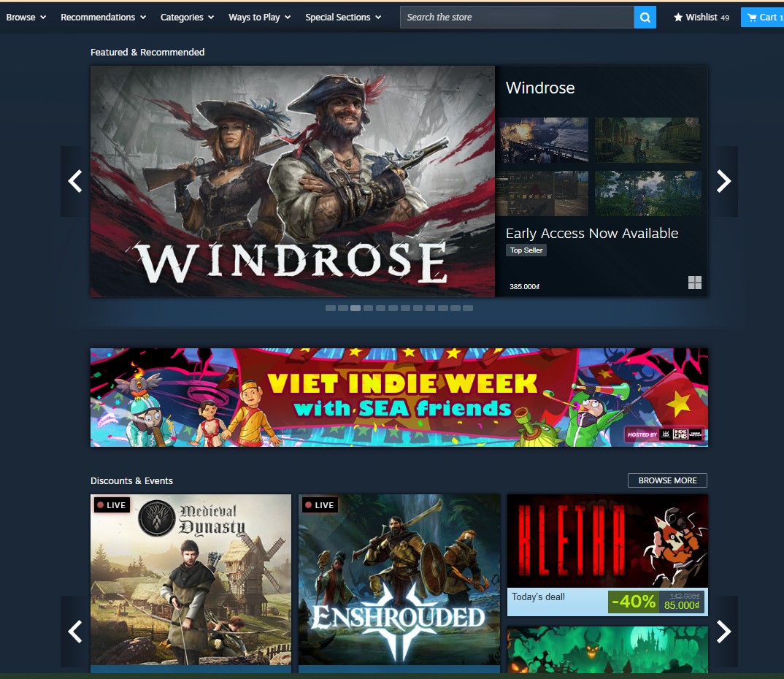Screen dimensions: 784x679
Task: Click the Windrose 385.000₫ price
Action: pos(525,286)
